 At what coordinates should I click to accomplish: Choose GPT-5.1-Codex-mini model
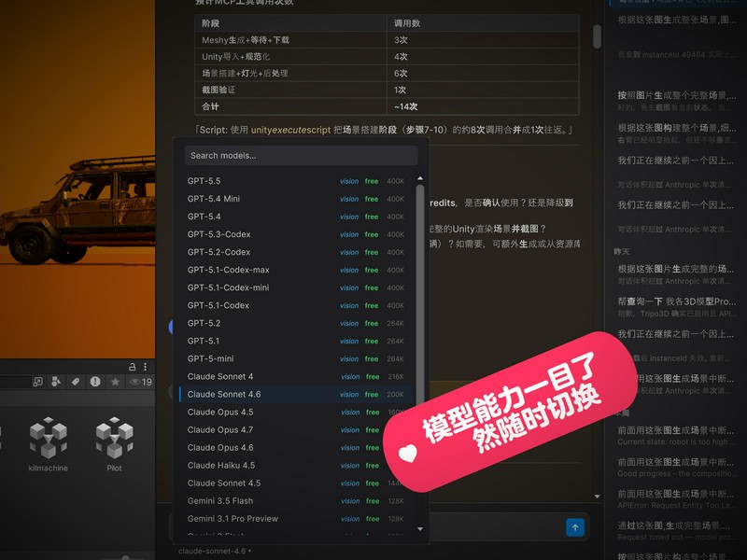[295, 287]
